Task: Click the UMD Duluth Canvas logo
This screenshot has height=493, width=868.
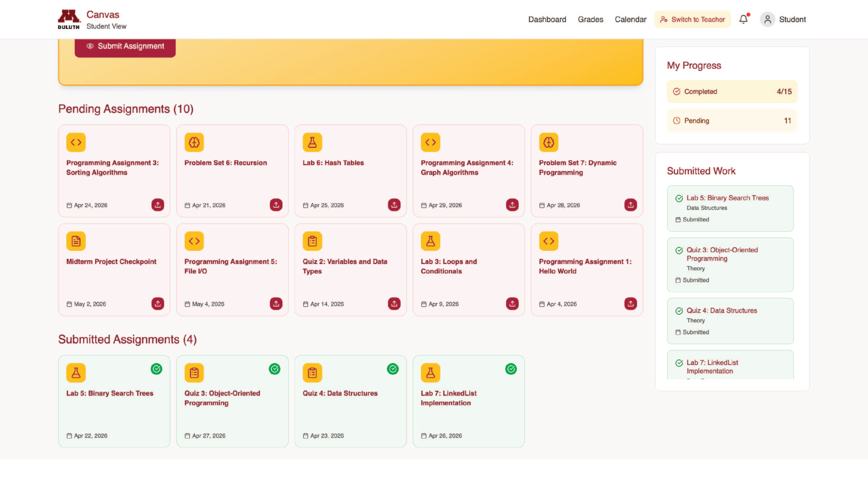Action: (69, 19)
